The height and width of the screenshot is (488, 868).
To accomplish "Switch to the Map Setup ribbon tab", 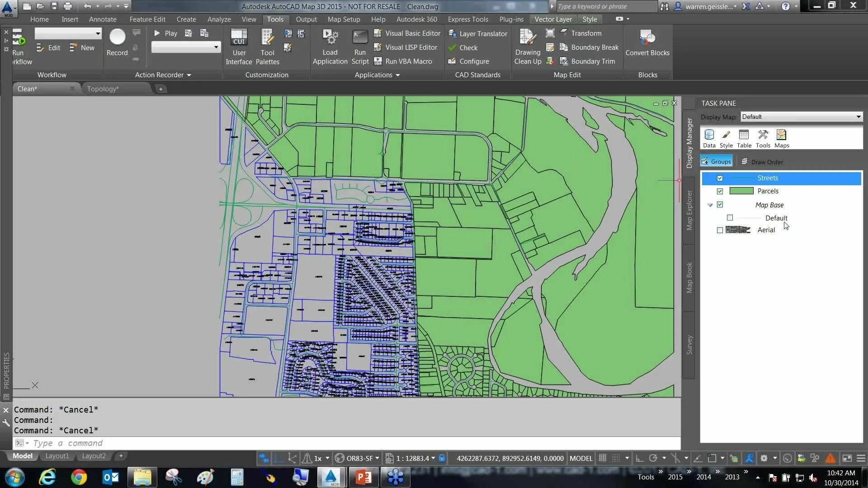I will click(344, 19).
